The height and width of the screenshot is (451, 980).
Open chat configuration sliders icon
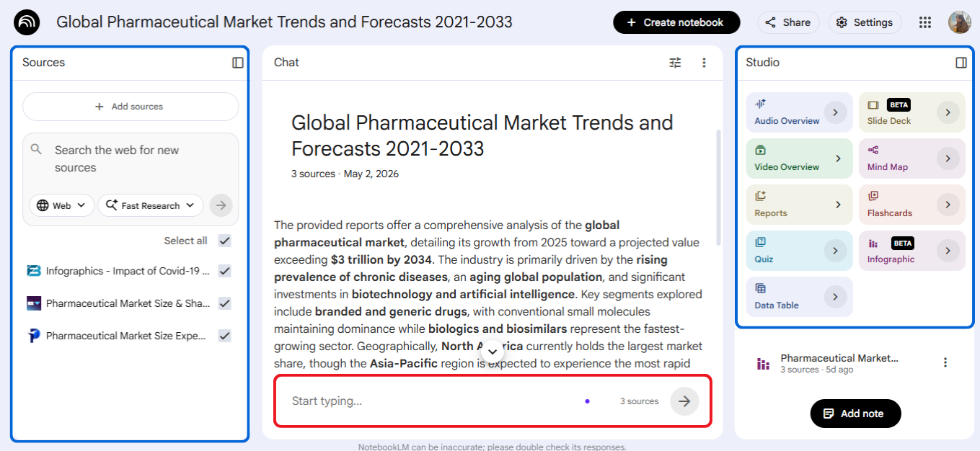(x=675, y=63)
